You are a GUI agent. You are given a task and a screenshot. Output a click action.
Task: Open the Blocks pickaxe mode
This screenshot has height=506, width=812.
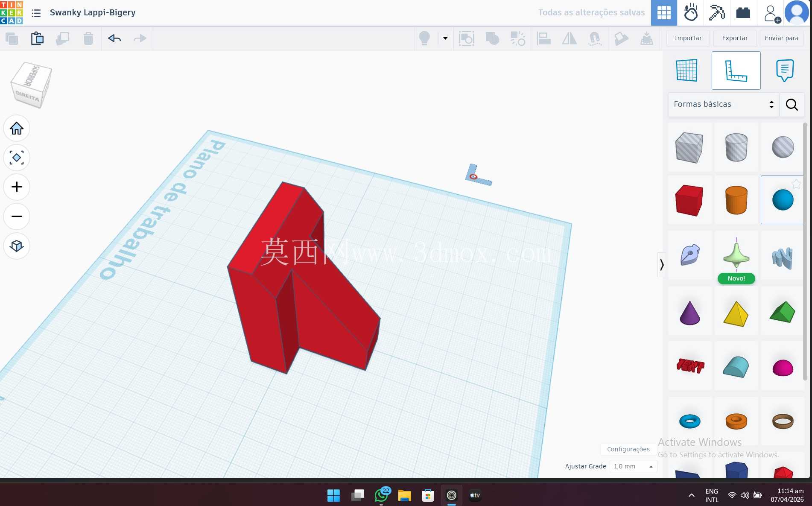[717, 13]
